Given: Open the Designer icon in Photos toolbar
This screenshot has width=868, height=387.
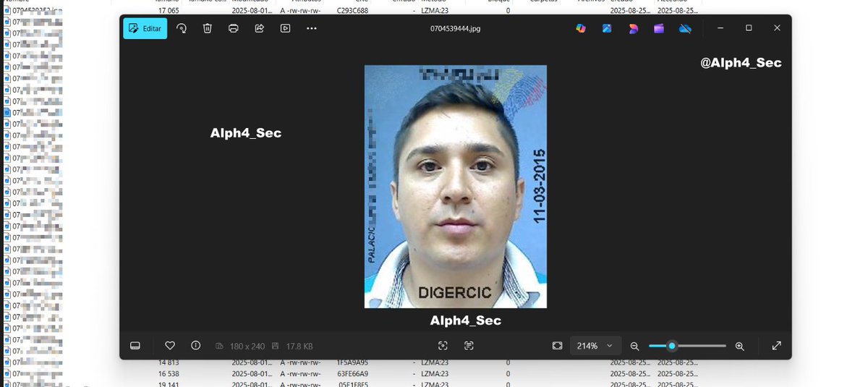Looking at the screenshot, I should [633, 28].
